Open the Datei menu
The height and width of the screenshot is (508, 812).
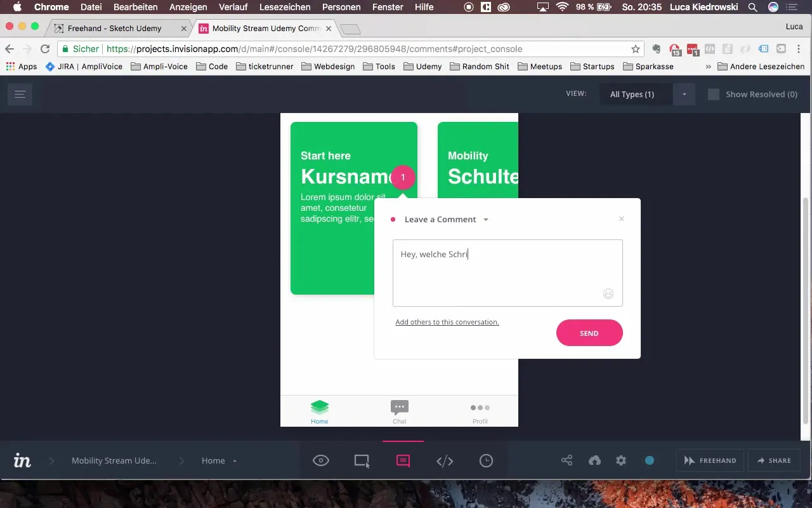pos(91,7)
